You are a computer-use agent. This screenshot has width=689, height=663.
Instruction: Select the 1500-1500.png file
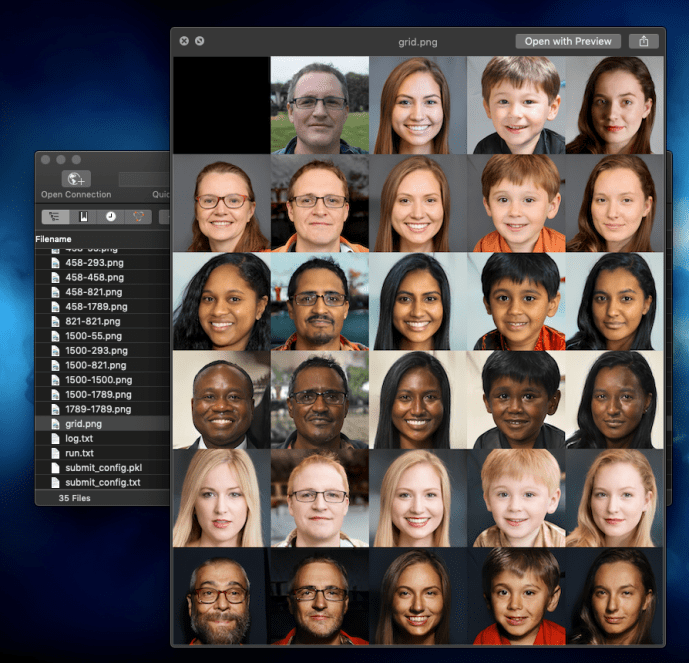click(x=98, y=380)
